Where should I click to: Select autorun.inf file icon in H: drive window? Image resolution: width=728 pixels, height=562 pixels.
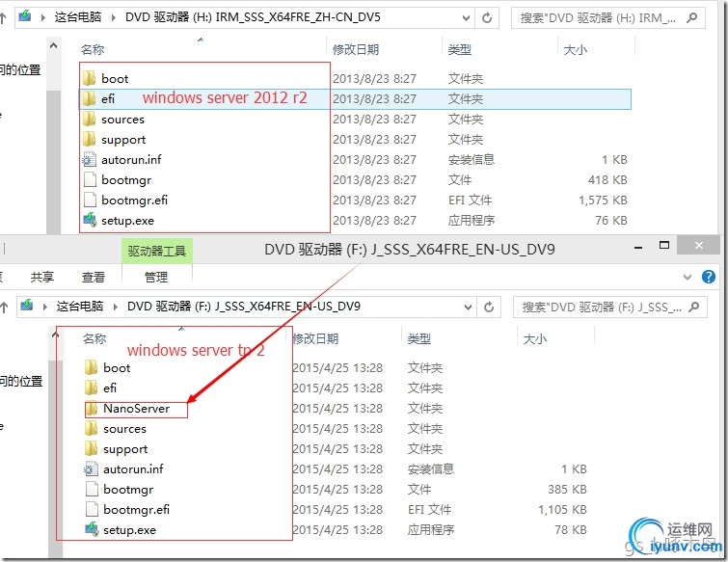(89, 159)
